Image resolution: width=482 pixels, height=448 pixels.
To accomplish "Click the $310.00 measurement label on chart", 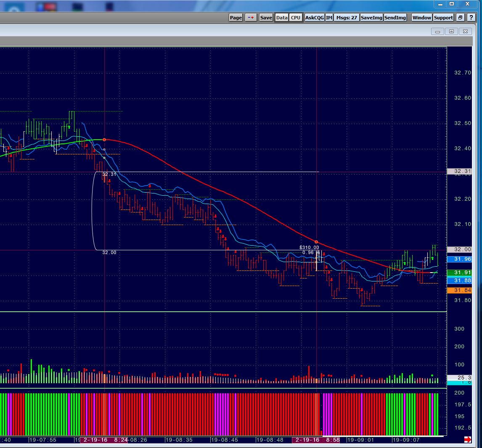I will click(x=309, y=247).
